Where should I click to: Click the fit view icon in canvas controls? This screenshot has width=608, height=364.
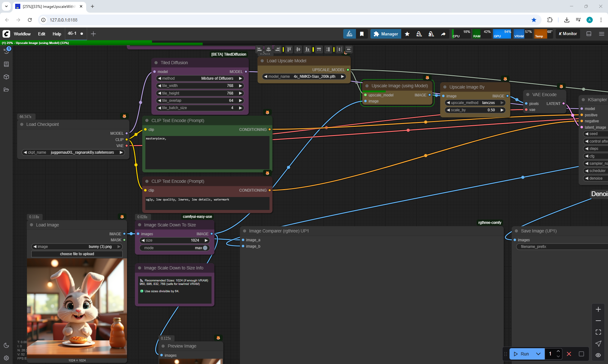click(598, 332)
